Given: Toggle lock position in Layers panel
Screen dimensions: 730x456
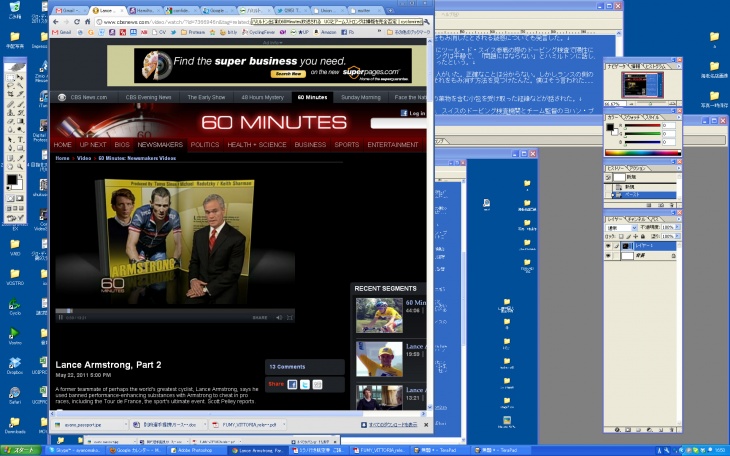Looking at the screenshot, I should coord(635,236).
